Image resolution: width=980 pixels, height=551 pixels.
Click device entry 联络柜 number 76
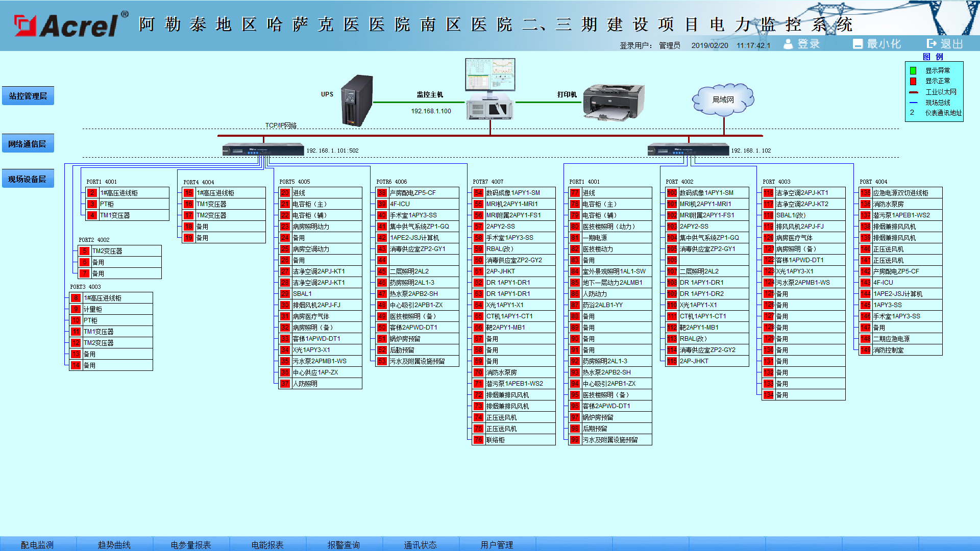[x=514, y=440]
